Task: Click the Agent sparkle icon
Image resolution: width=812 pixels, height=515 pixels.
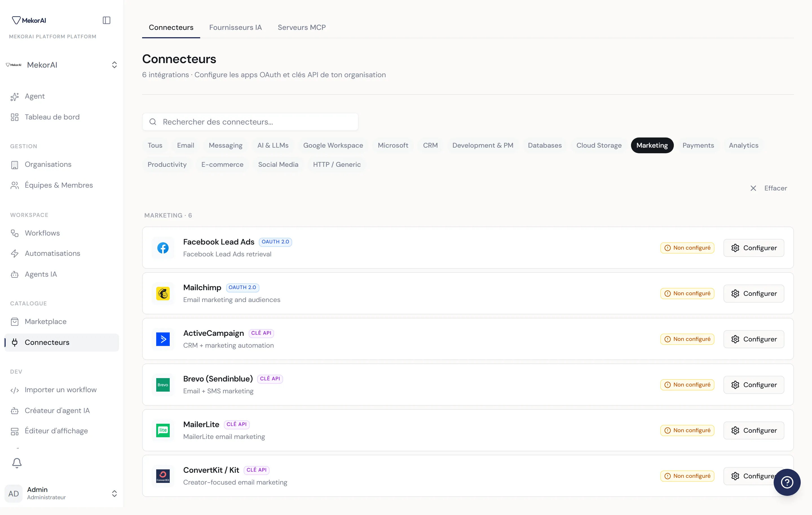Action: [14, 96]
